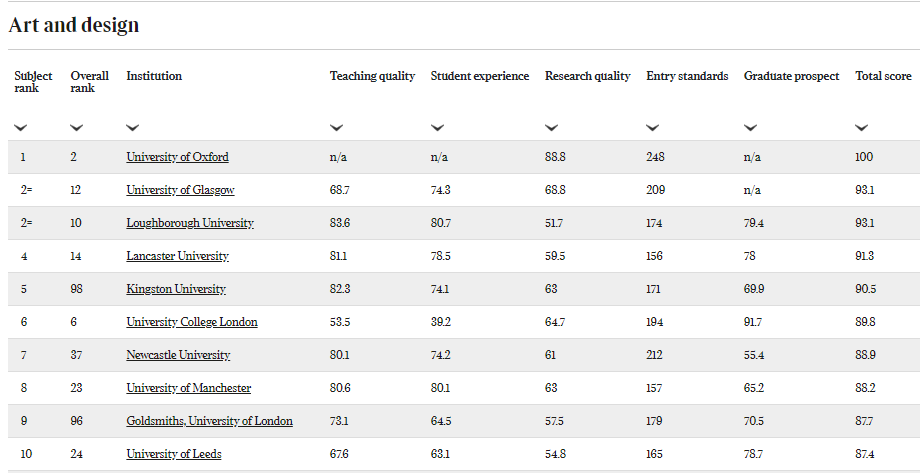The width and height of the screenshot is (923, 473).
Task: Open the University of Manchester link
Action: (x=188, y=388)
